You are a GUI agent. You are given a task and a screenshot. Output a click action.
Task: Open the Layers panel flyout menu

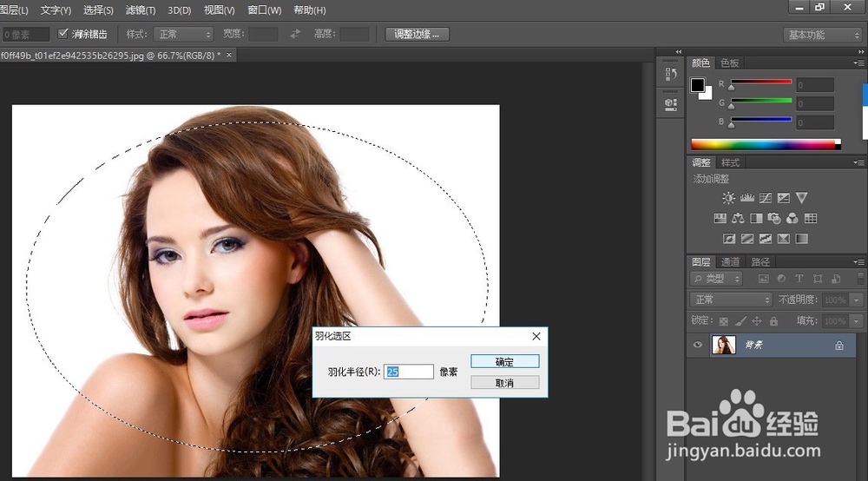(x=858, y=262)
